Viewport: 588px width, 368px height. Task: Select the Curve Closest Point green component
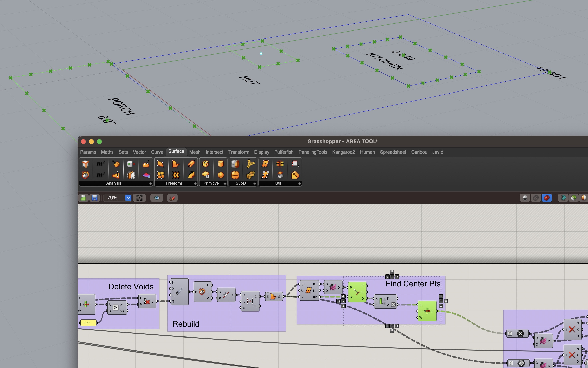click(357, 292)
